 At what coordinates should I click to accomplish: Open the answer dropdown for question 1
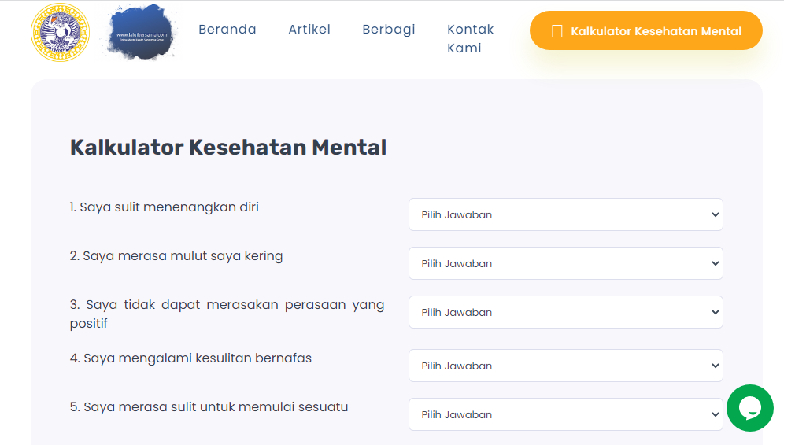(x=566, y=215)
